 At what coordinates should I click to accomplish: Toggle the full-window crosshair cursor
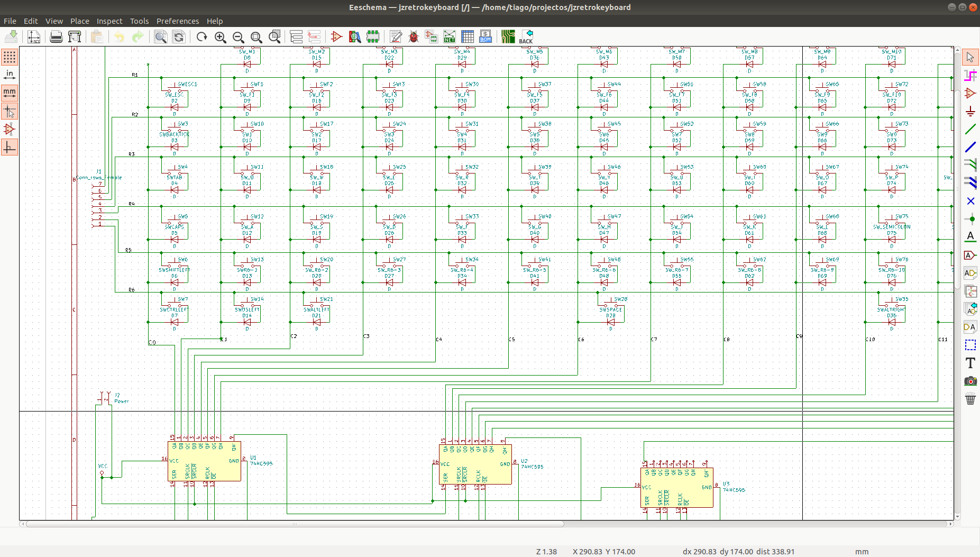tap(9, 112)
